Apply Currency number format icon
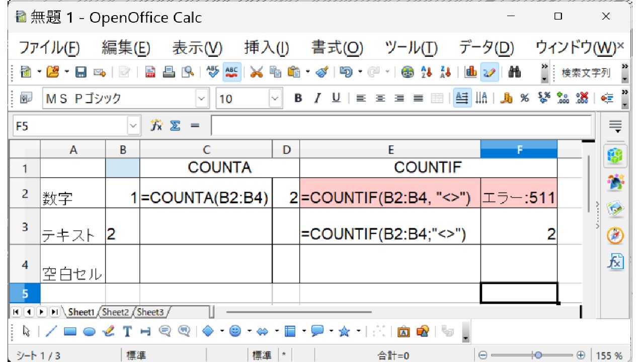The width and height of the screenshot is (644, 362). [507, 98]
